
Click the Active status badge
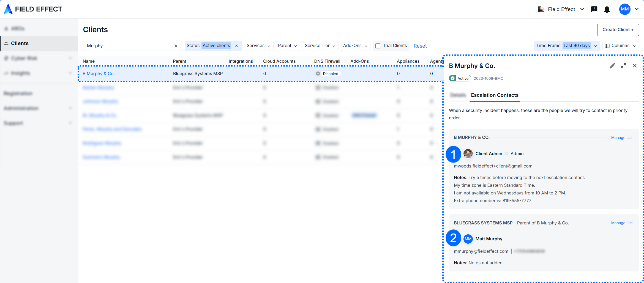click(x=460, y=78)
